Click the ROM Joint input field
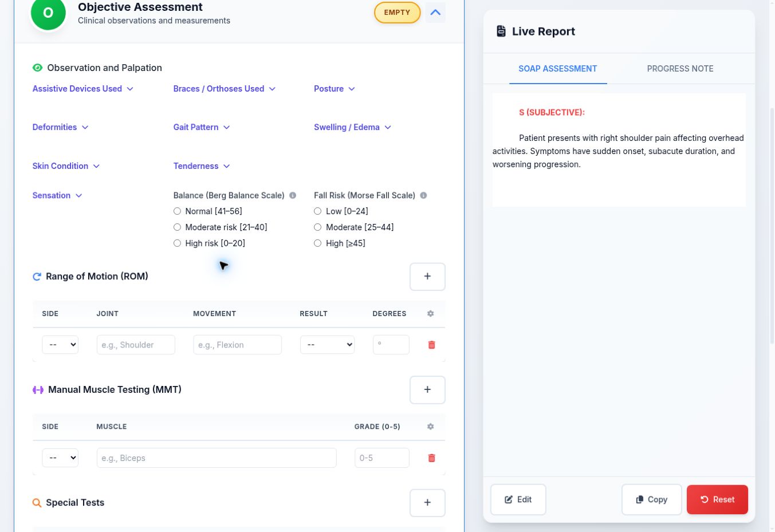Viewport: 775px width, 532px height. 136,345
